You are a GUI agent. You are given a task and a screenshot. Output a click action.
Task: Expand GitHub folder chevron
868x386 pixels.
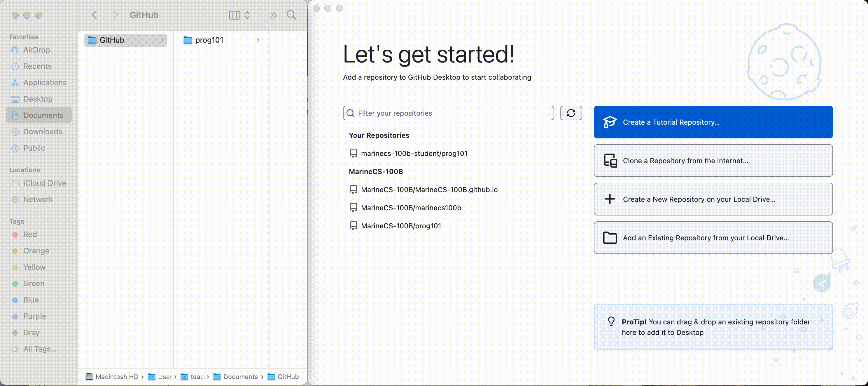pos(162,40)
